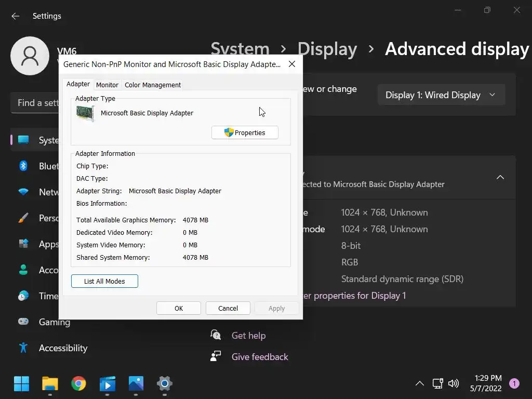This screenshot has width=532, height=399.
Task: Click the Get help headset icon
Action: click(x=216, y=335)
